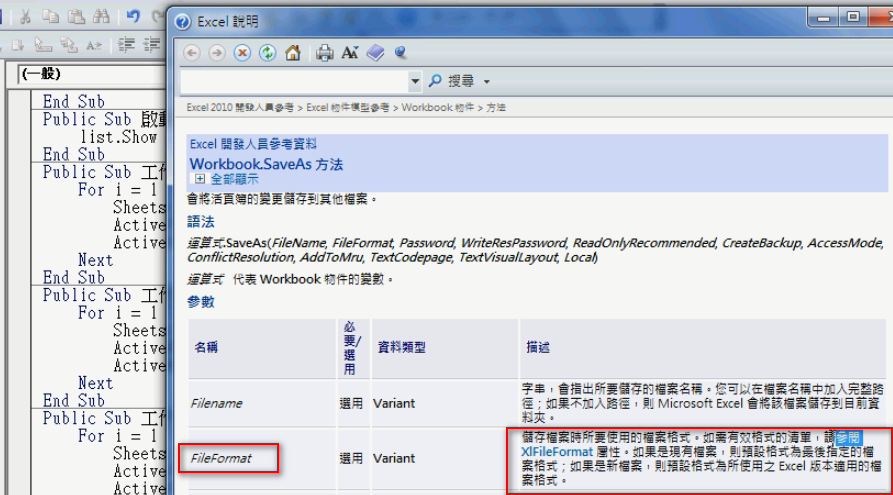
Task: Open the search history dropdown arrow
Action: coord(415,81)
